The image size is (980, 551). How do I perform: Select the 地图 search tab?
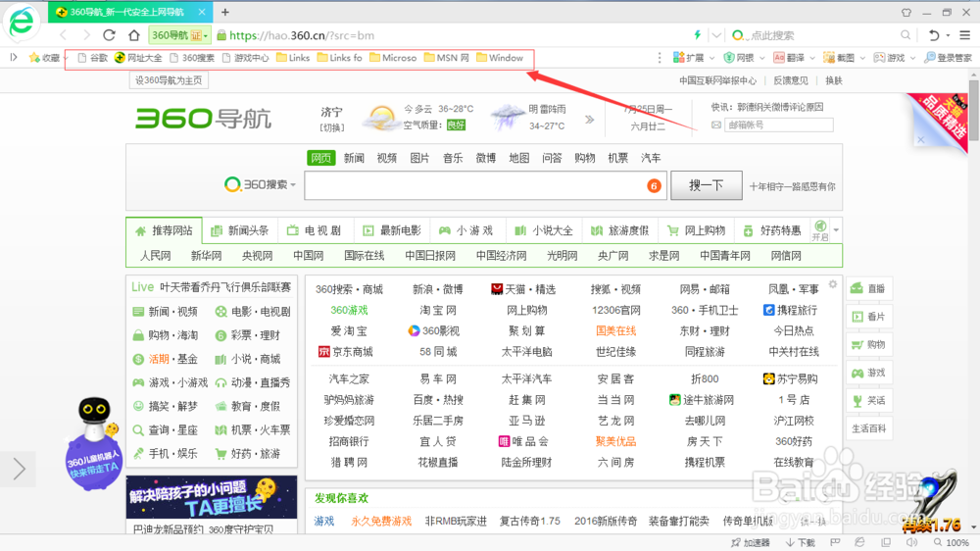coord(518,158)
